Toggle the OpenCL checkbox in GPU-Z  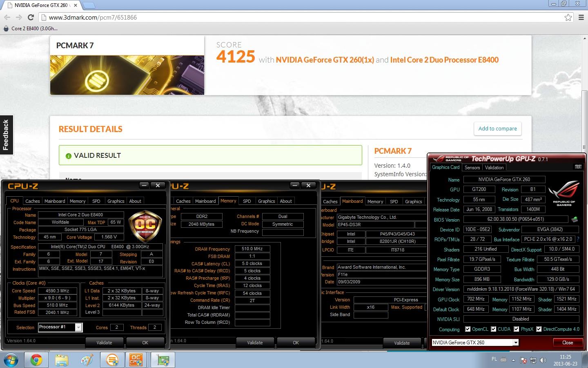coord(468,329)
